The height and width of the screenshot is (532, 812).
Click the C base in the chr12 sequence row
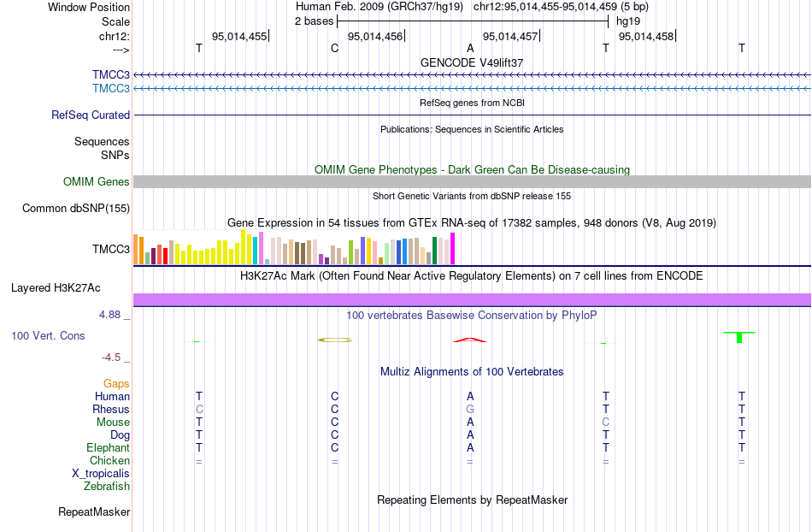coord(334,48)
